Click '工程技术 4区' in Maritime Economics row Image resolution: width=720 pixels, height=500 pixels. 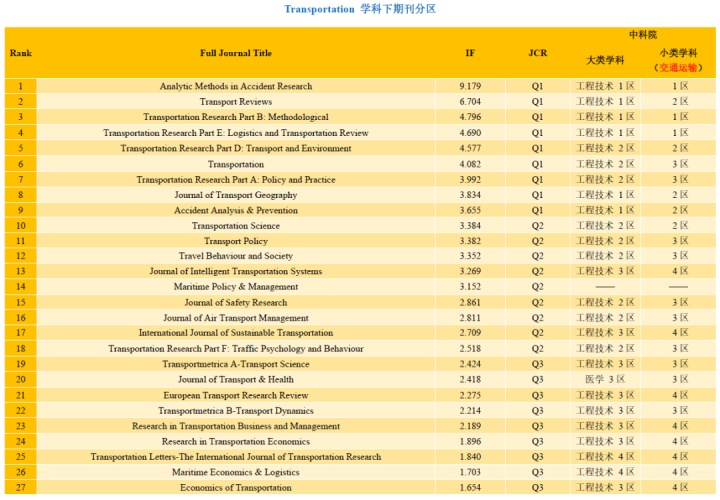[x=605, y=472]
